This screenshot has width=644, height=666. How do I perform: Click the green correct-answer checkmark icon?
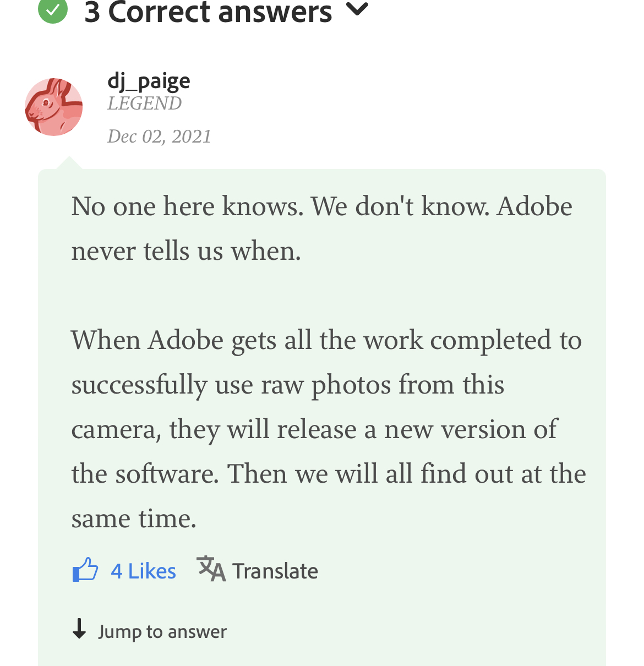(52, 11)
